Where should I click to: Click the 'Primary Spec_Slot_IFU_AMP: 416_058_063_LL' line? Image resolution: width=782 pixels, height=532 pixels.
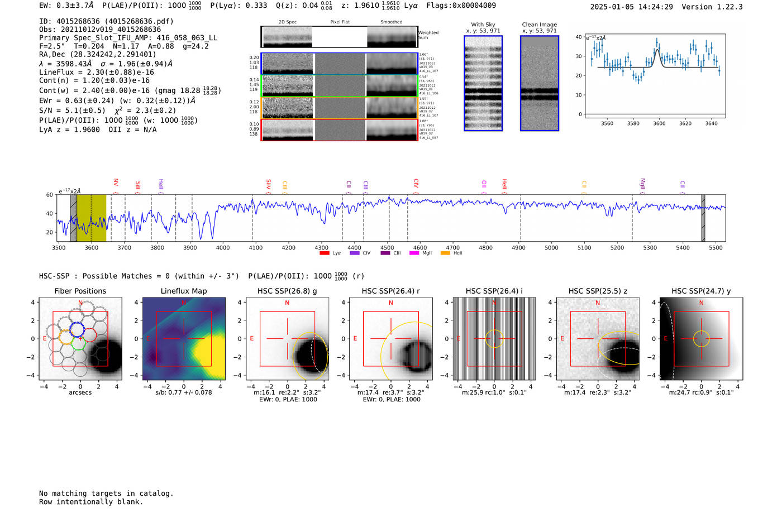click(128, 38)
